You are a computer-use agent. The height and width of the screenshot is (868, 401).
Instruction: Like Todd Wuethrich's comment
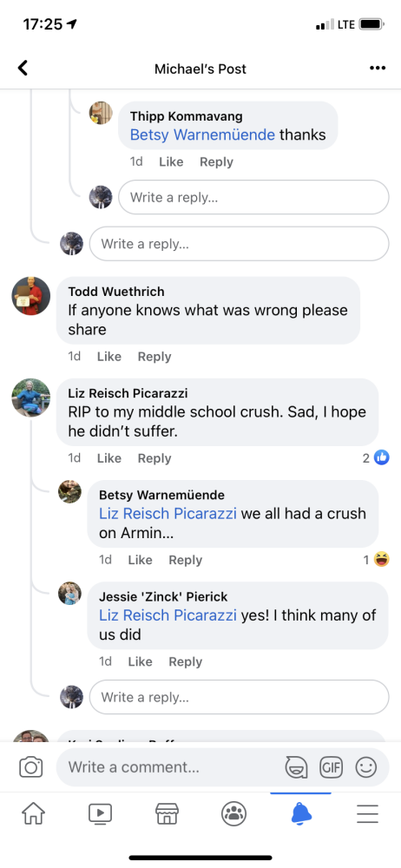point(109,357)
